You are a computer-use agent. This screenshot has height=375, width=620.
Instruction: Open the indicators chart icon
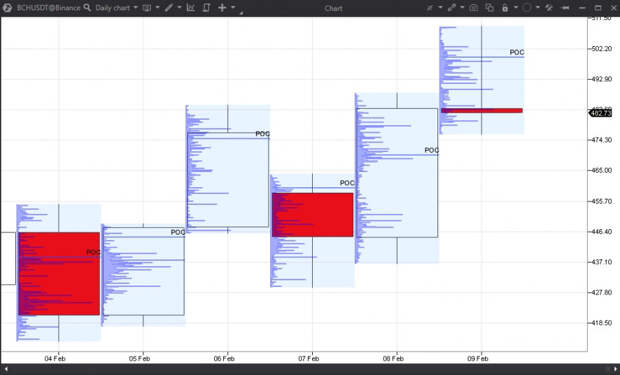click(x=191, y=8)
